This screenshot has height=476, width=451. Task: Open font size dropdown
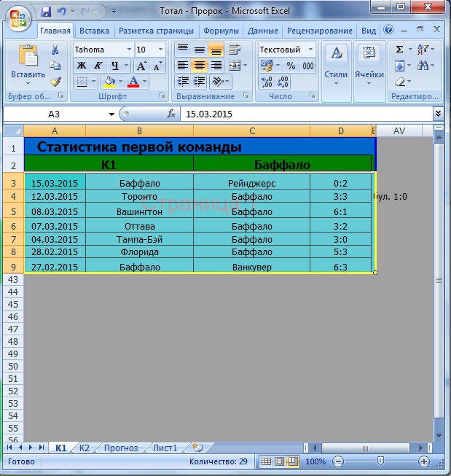160,50
